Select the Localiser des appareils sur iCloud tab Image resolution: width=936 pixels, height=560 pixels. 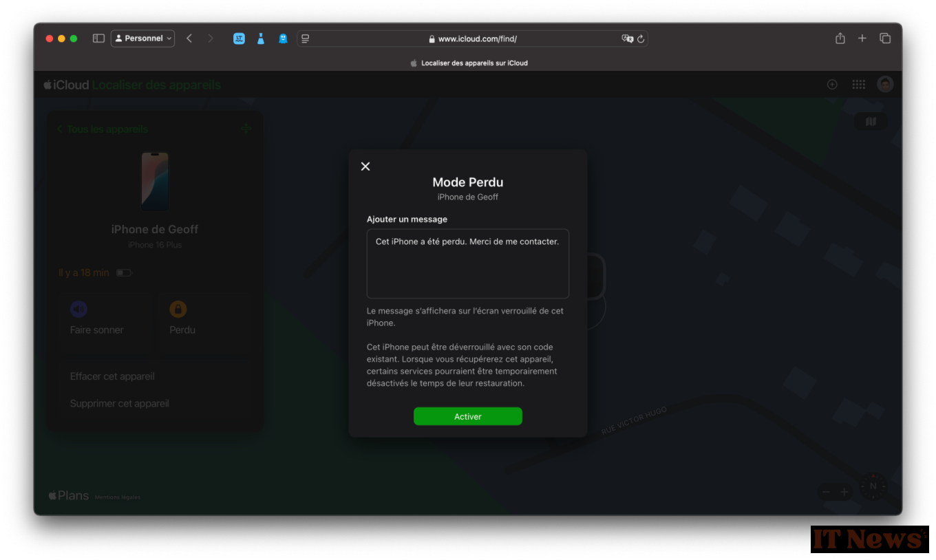[x=469, y=63]
